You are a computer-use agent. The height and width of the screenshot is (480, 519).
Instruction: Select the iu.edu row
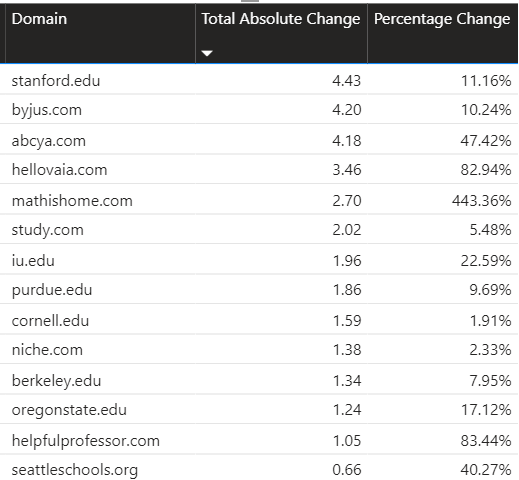click(259, 260)
